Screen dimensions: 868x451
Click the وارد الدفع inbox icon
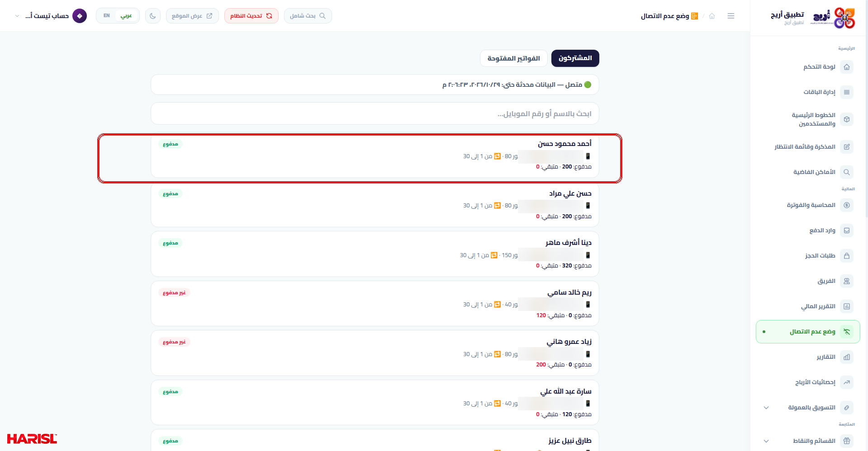point(846,230)
